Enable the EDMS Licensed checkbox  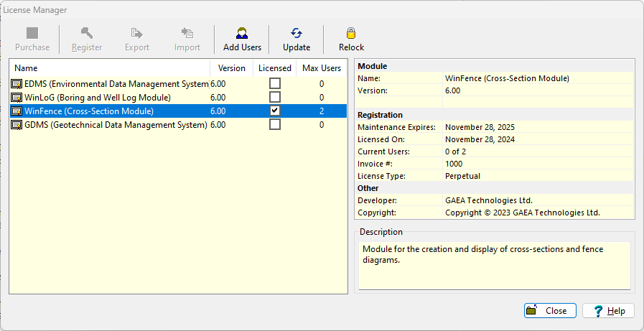tap(275, 84)
